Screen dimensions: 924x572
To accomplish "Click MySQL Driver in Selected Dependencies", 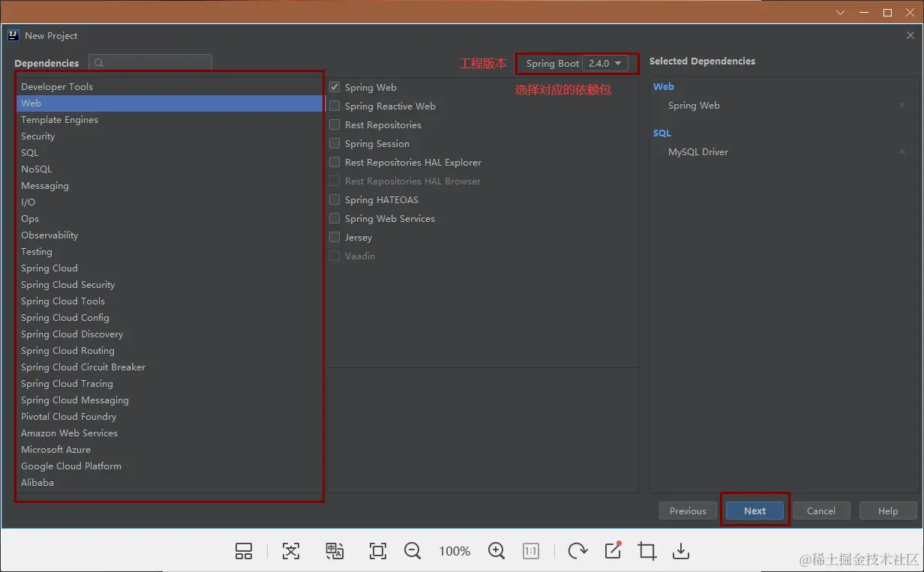I will coord(698,151).
